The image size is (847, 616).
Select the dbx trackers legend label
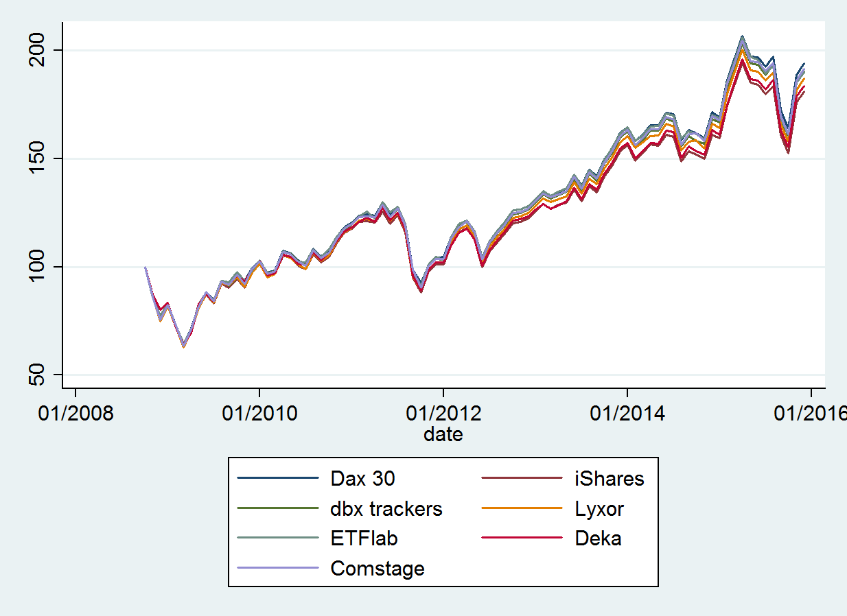(386, 508)
